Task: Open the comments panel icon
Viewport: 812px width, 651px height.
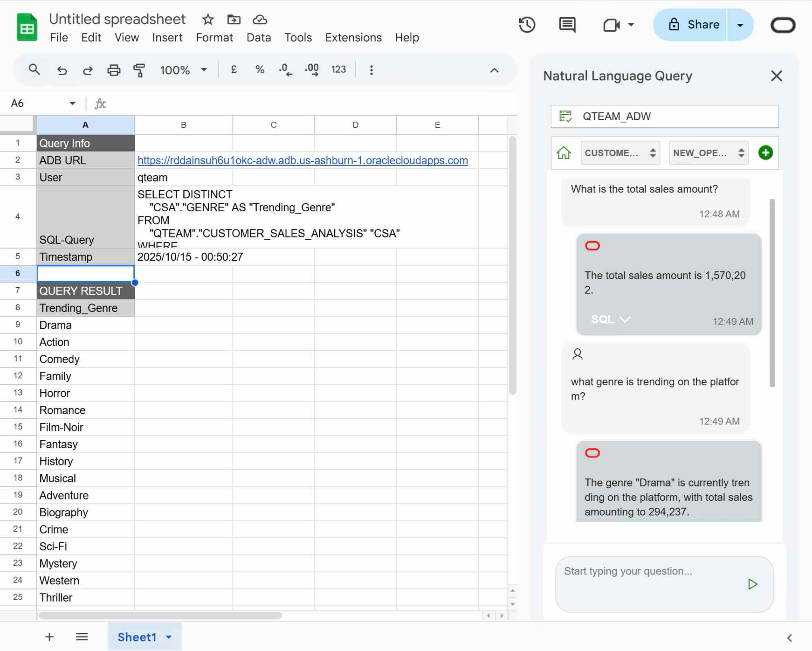Action: pos(567,25)
